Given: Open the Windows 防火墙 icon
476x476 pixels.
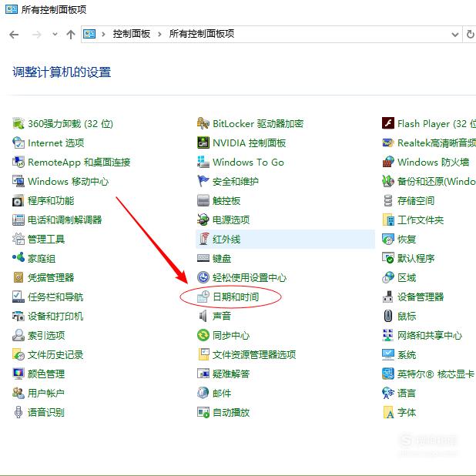Looking at the screenshot, I should coord(388,162).
